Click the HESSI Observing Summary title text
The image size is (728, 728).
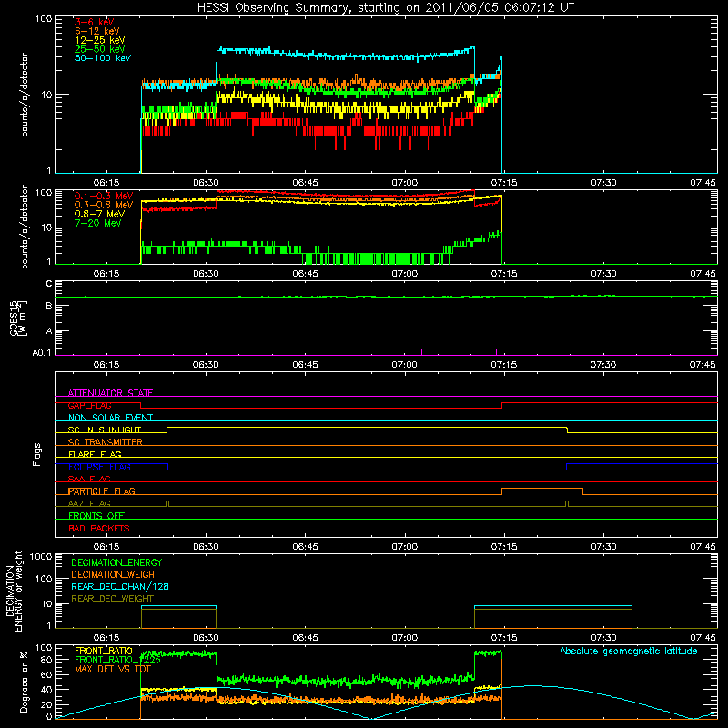pos(386,8)
